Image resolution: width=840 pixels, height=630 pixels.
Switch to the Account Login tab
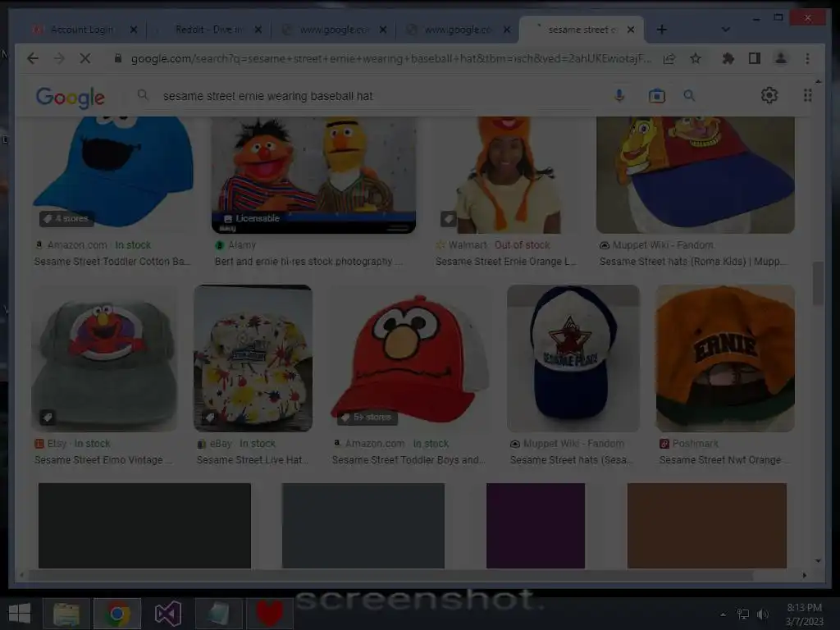pos(82,30)
